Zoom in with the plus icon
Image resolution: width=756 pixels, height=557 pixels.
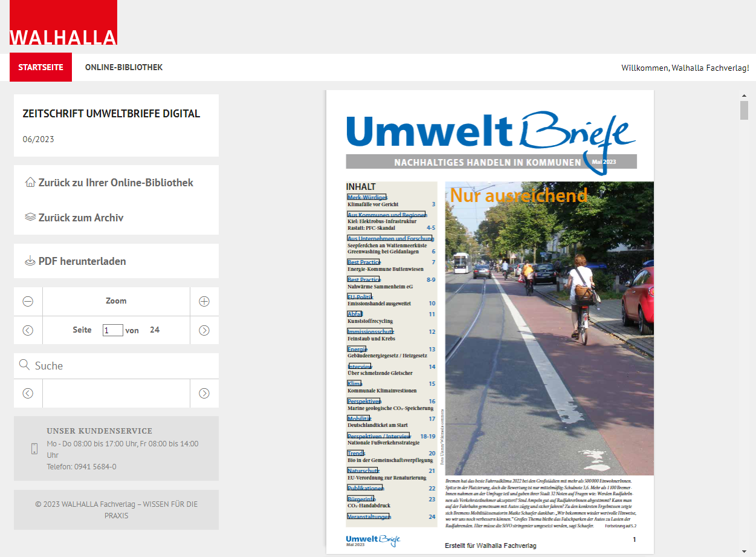point(204,301)
